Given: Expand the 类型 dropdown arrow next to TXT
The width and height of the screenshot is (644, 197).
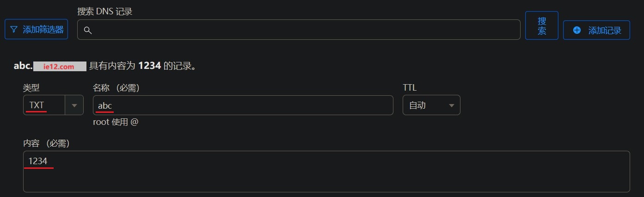Looking at the screenshot, I should pos(74,105).
